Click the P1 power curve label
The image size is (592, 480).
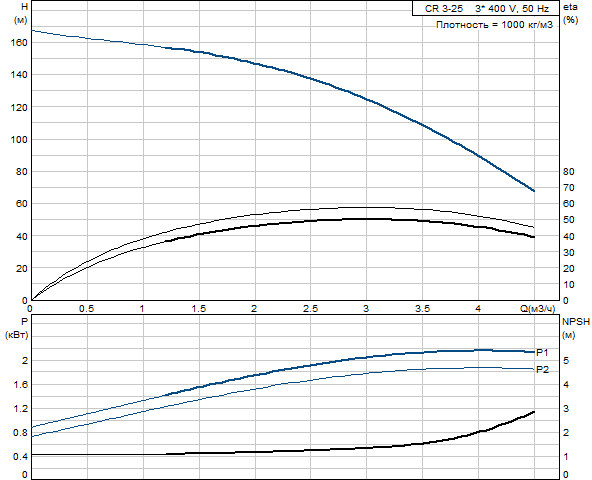coord(542,352)
